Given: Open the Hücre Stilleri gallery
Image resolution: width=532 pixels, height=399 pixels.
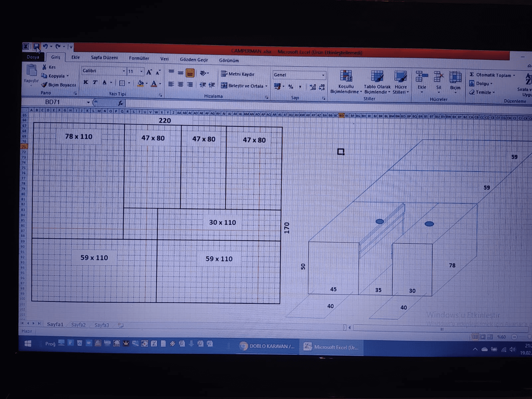Looking at the screenshot, I should (400, 83).
